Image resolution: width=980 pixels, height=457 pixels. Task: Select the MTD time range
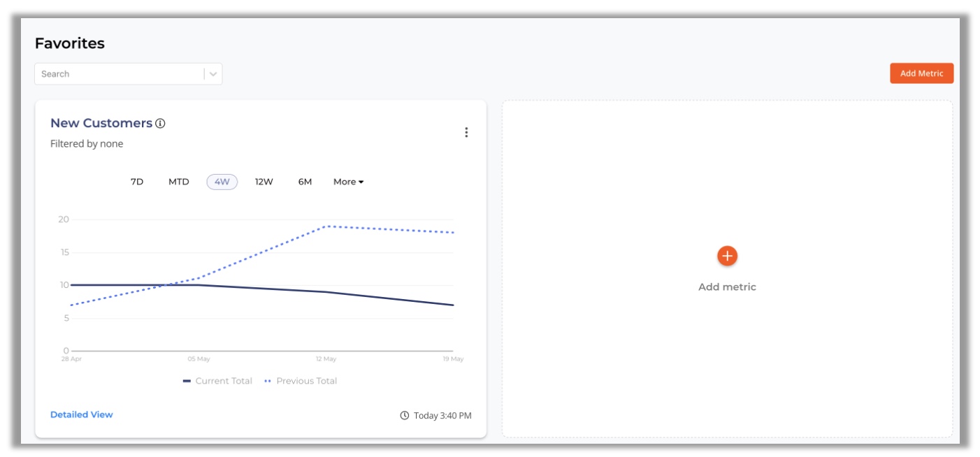(x=179, y=182)
